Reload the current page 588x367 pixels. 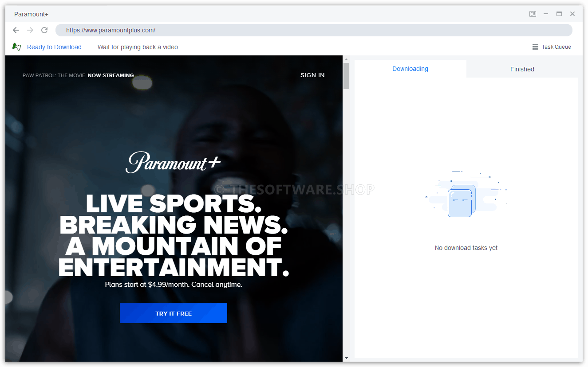pos(44,30)
